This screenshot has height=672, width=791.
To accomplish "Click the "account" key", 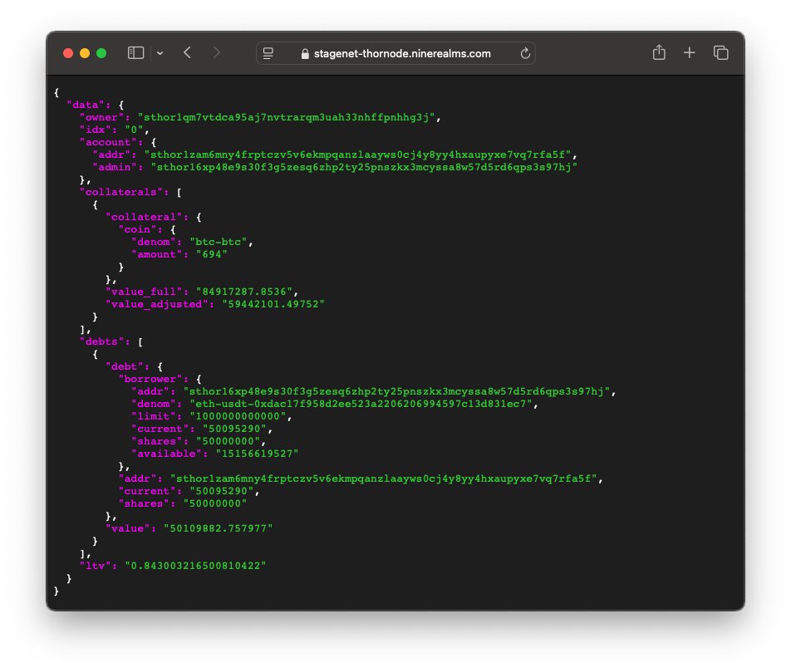I will [108, 142].
